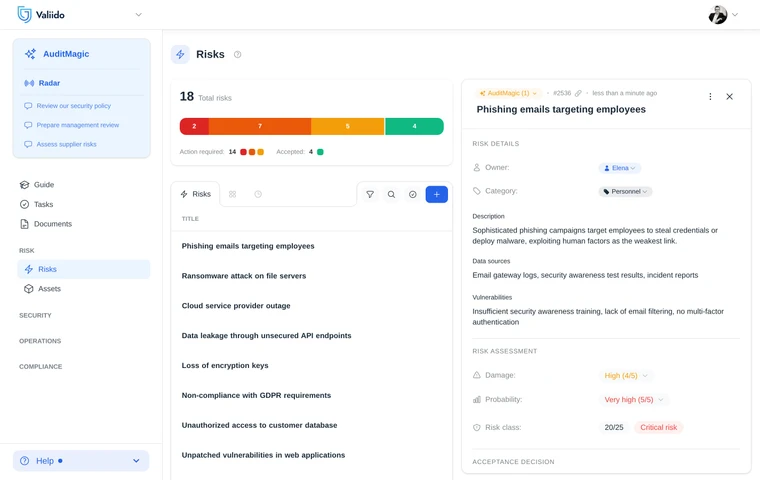Open the filter icon in risks toolbar
The height and width of the screenshot is (480, 768).
coord(370,194)
